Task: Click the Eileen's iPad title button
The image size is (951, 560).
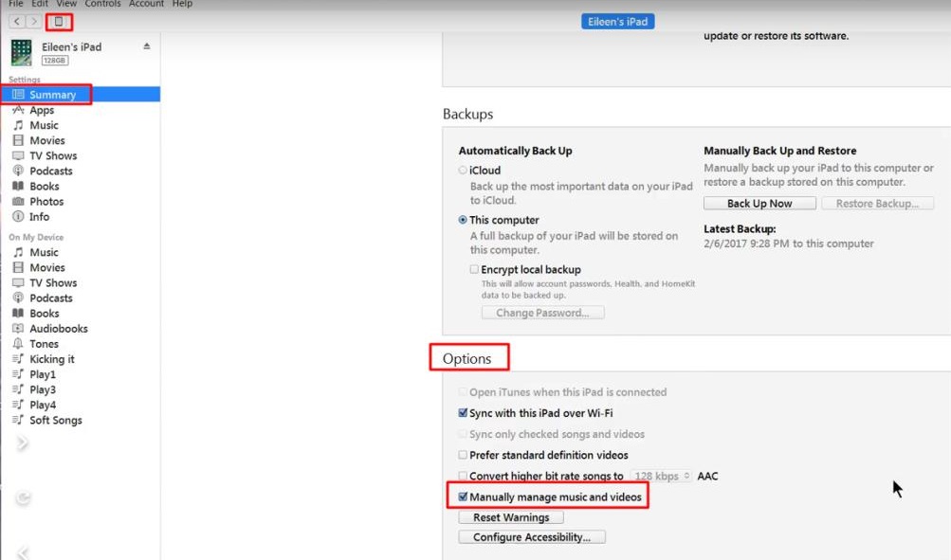Action: click(617, 21)
